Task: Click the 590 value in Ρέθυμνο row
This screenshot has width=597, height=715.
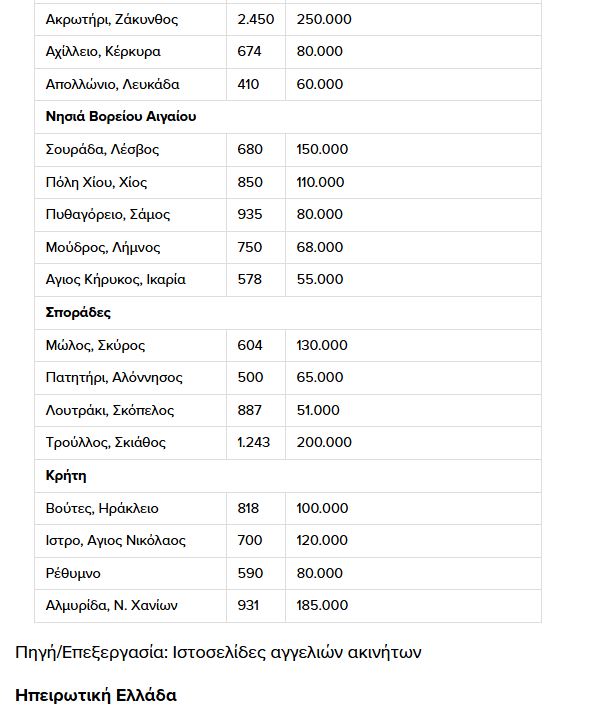Action: click(x=250, y=573)
